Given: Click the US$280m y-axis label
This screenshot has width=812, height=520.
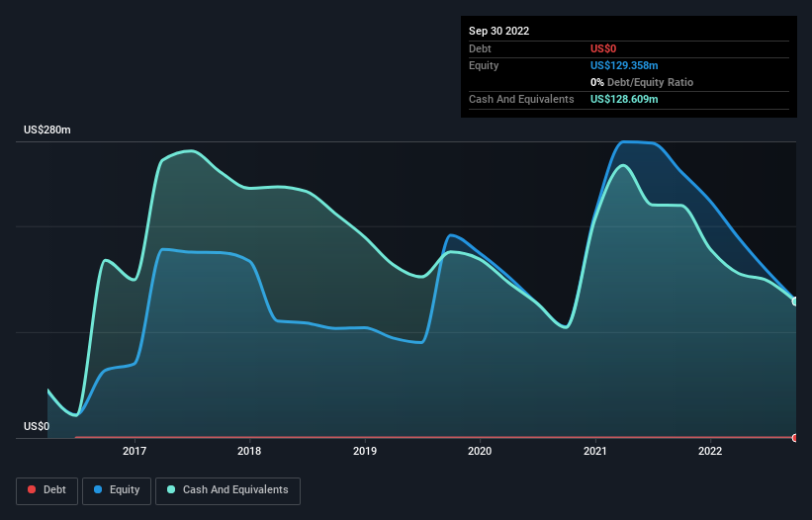Looking at the screenshot, I should click(x=47, y=130).
